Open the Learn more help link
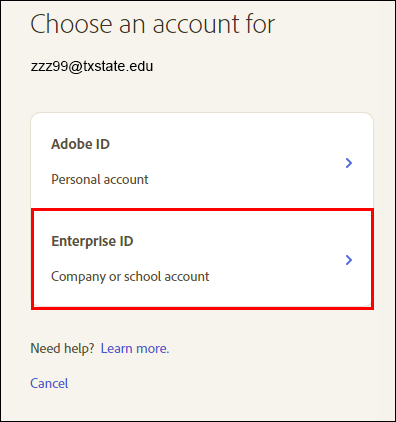Image resolution: width=396 pixels, height=422 pixels. (135, 348)
